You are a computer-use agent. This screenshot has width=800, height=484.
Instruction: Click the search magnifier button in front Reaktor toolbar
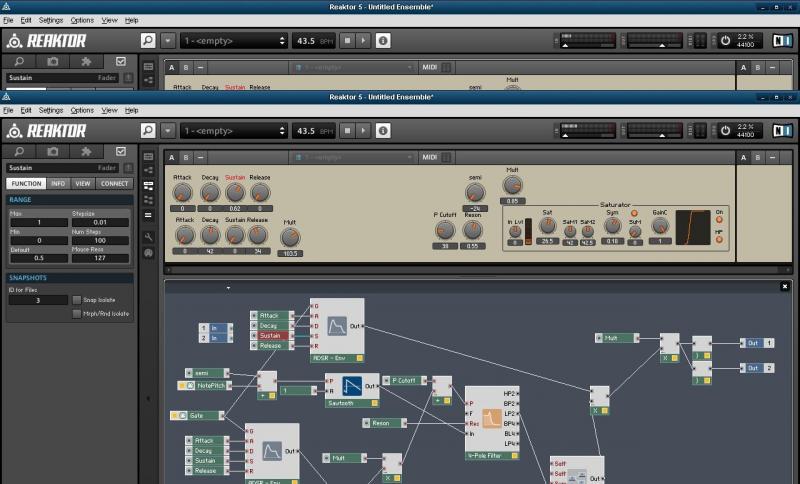148,131
